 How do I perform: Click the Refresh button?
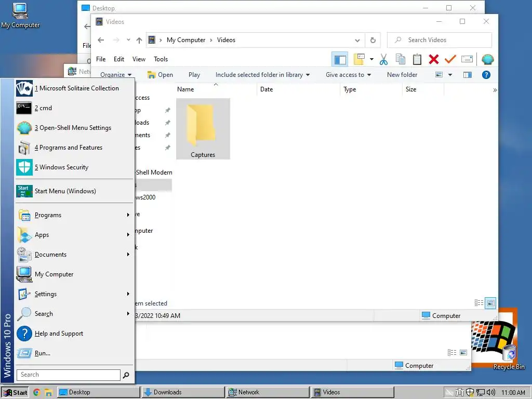point(373,40)
